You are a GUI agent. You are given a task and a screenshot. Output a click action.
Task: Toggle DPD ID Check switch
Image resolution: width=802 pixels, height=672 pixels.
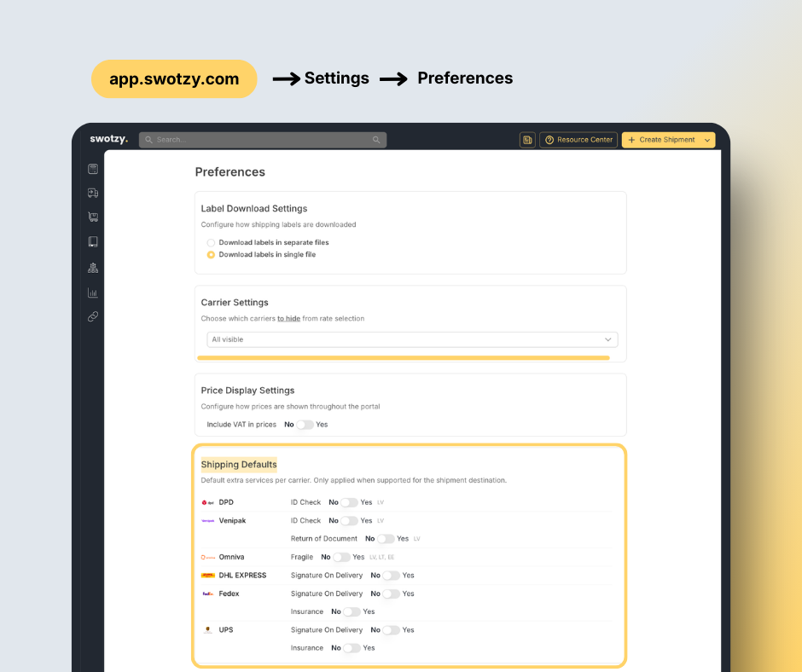[x=349, y=502]
